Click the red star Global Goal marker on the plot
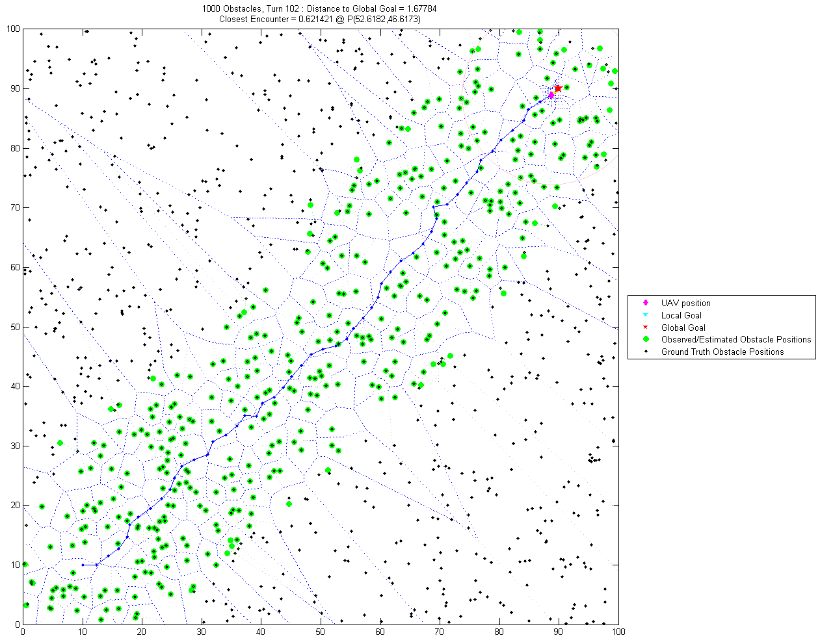Image resolution: width=820 pixels, height=644 pixels. pyautogui.click(x=558, y=88)
